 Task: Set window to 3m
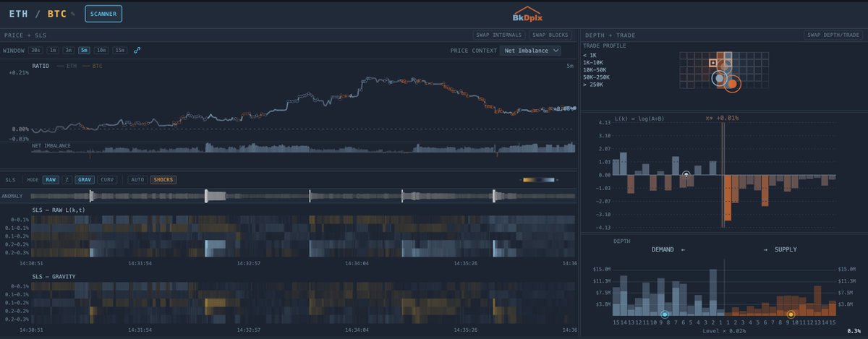click(69, 51)
